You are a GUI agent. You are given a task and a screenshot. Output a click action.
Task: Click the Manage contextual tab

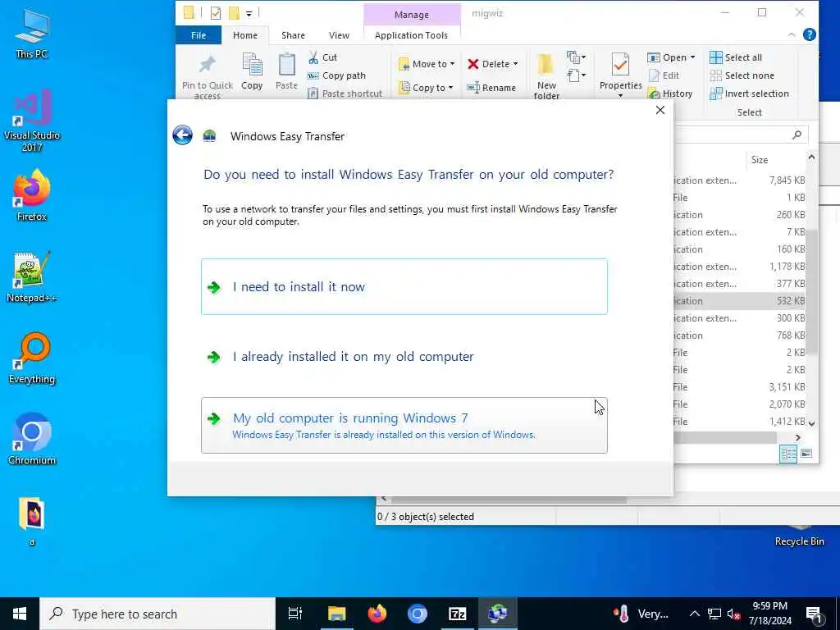click(x=412, y=15)
